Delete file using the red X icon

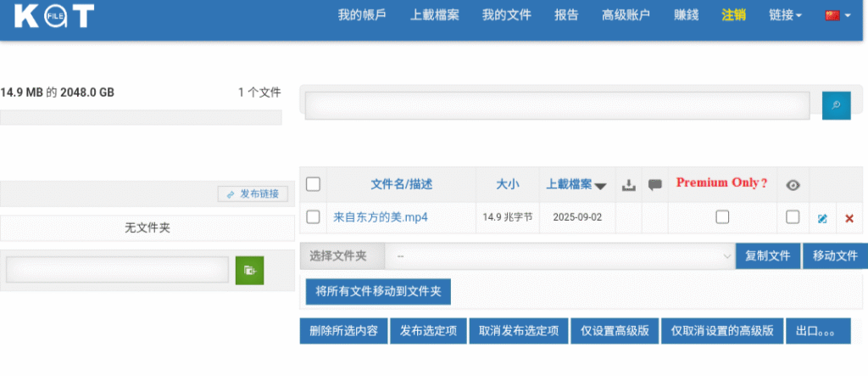pos(849,218)
